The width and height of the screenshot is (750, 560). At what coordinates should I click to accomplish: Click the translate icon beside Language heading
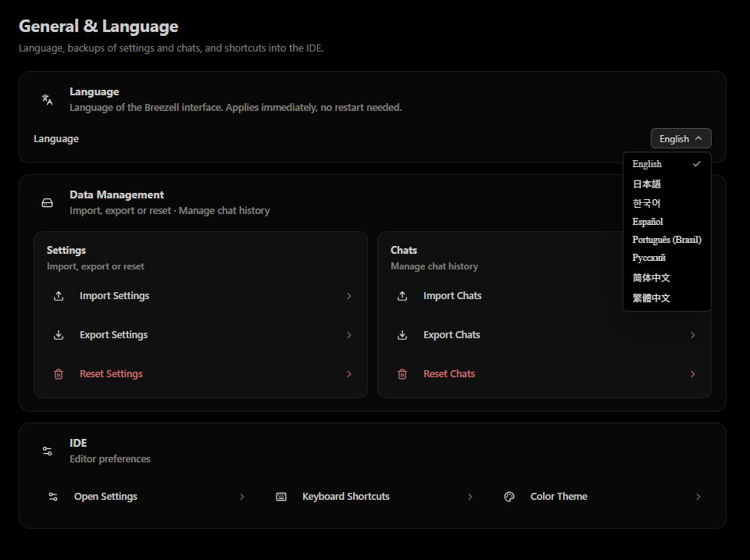point(47,99)
